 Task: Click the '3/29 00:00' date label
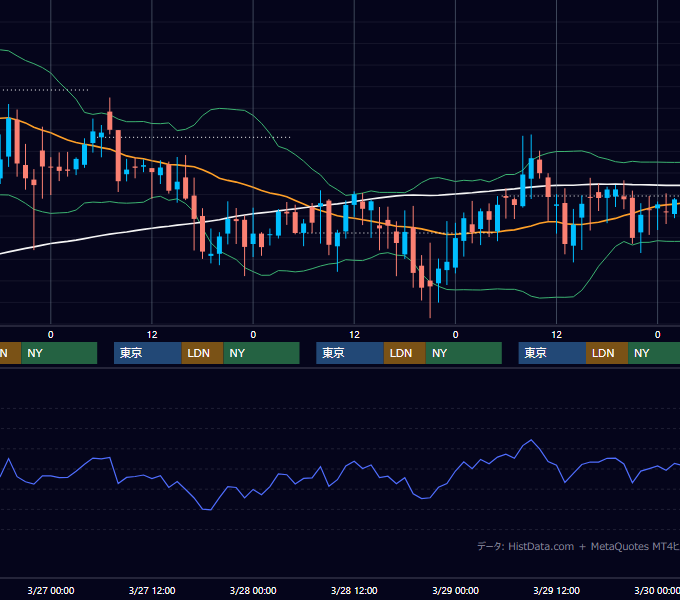tap(455, 590)
